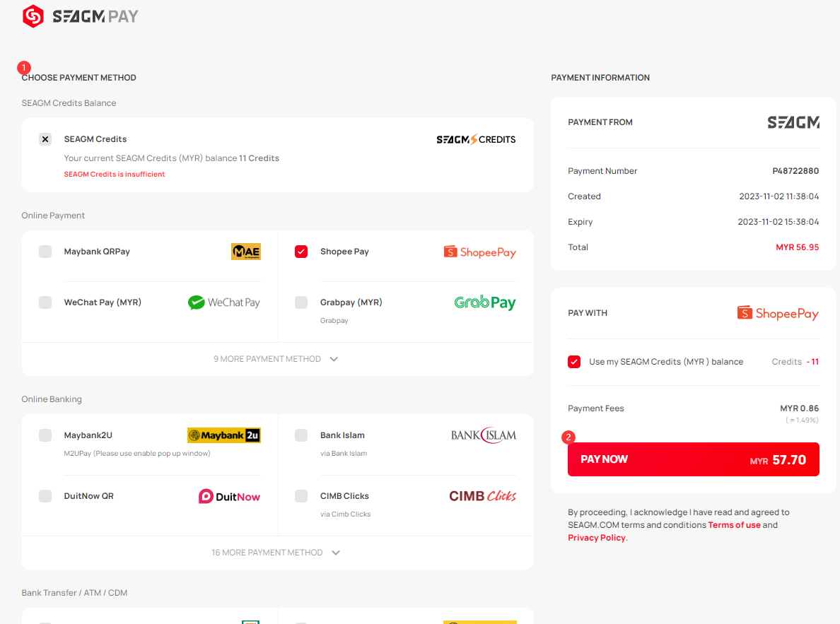
Task: Click the CIMB Clicks label
Action: [344, 496]
